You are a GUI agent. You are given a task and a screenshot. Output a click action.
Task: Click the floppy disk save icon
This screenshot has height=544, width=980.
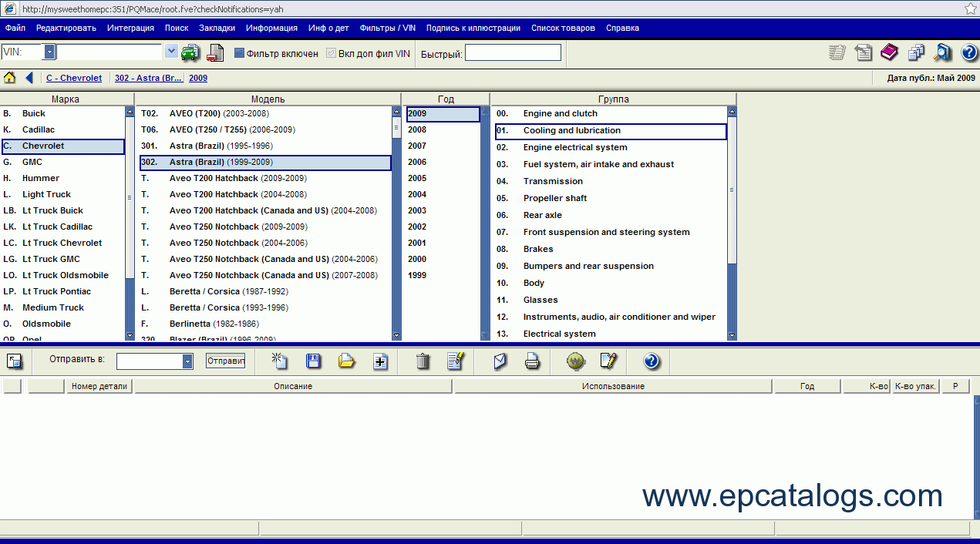314,361
